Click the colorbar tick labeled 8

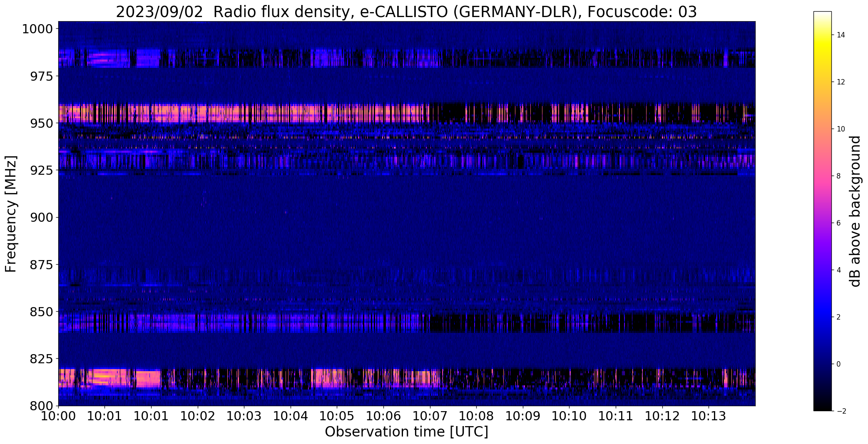coord(839,176)
